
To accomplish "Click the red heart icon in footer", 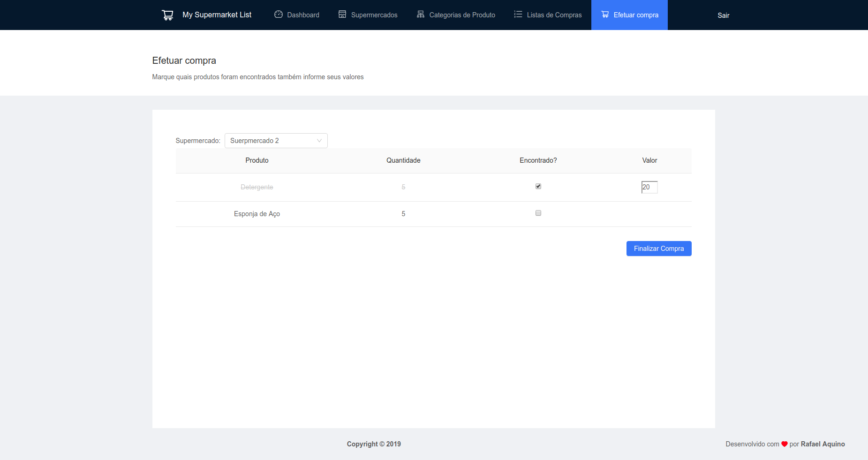I will tap(785, 444).
